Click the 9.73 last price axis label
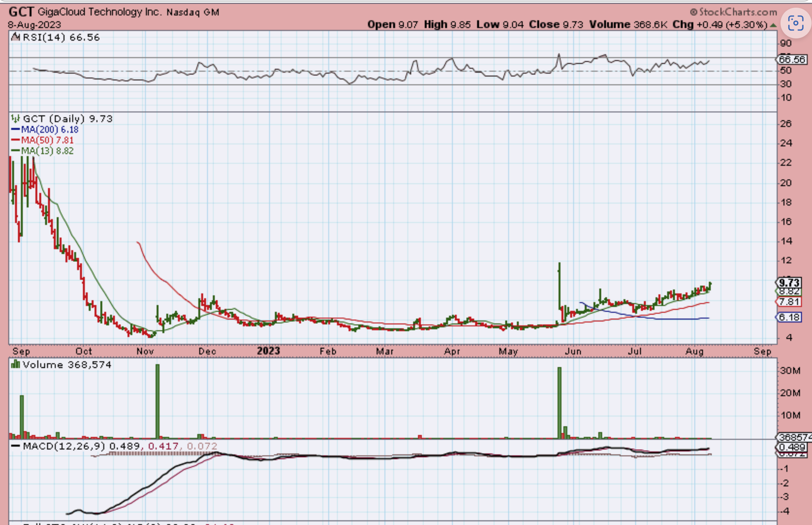The image size is (812, 525). pos(789,283)
